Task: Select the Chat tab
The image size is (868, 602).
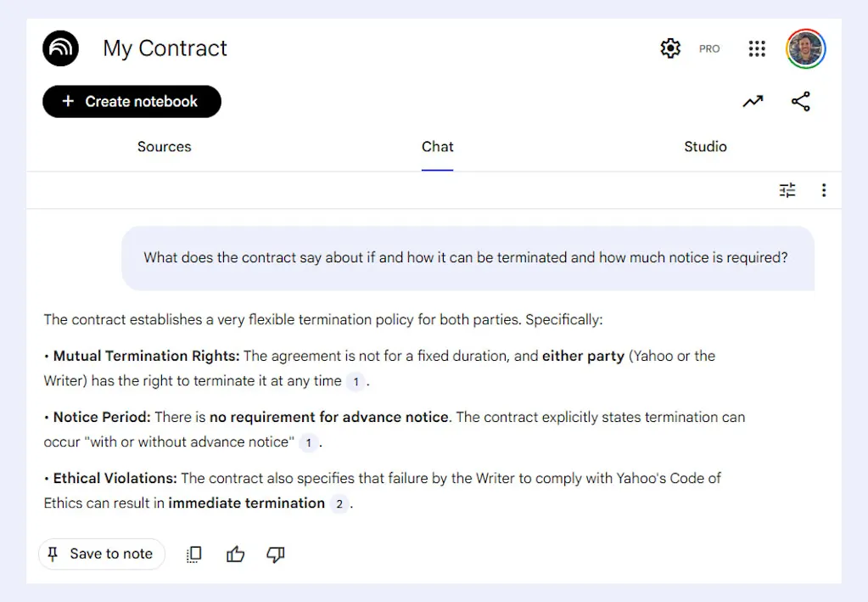Action: click(437, 147)
